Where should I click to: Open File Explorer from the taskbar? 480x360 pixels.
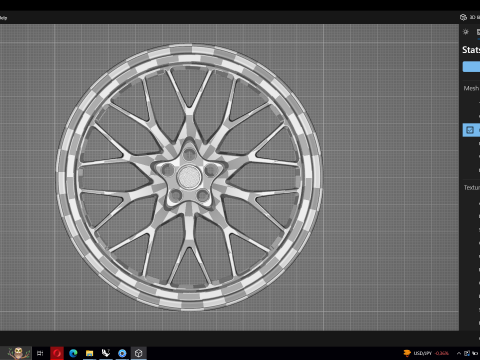89,353
